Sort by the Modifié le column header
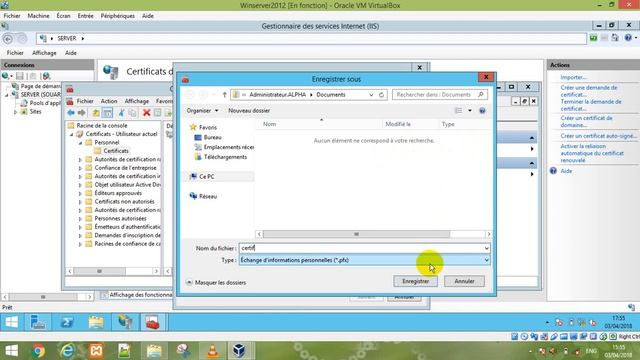 (x=398, y=124)
